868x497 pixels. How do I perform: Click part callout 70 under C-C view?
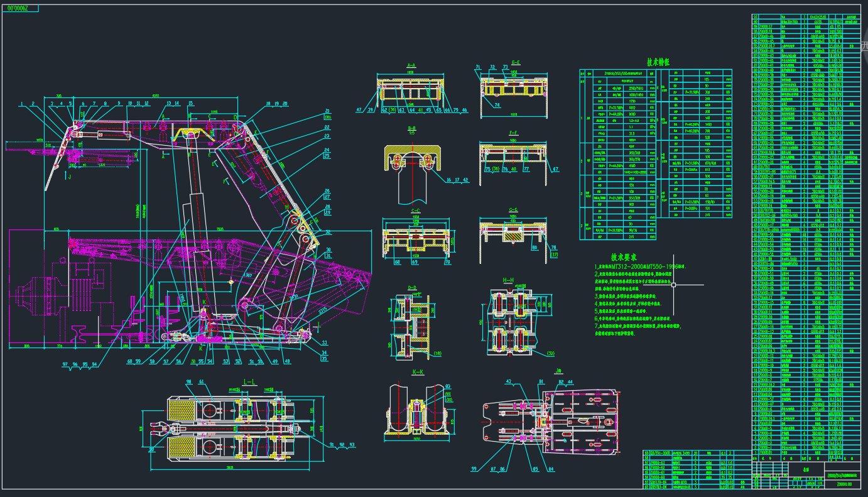point(447,262)
